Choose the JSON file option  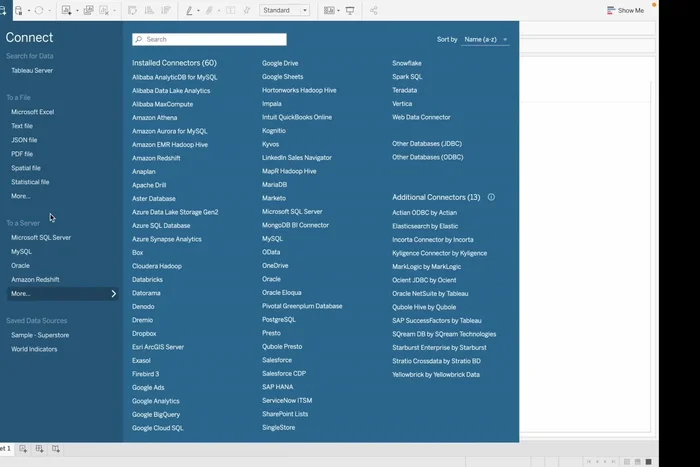pos(24,140)
